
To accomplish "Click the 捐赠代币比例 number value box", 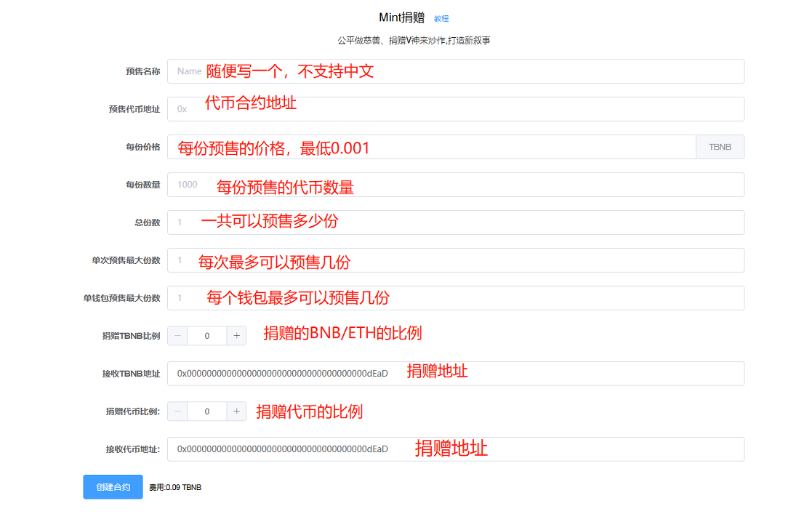I will (x=207, y=411).
